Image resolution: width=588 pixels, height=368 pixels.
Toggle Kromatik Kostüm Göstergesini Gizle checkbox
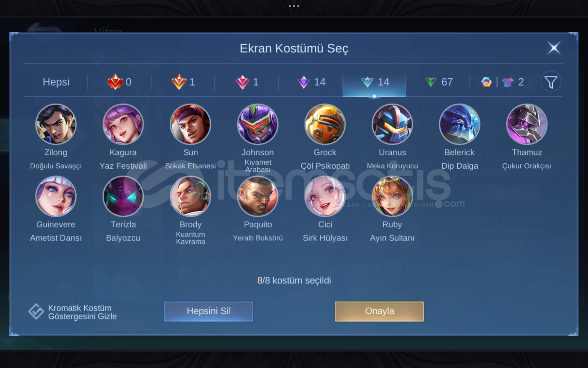[x=36, y=311]
